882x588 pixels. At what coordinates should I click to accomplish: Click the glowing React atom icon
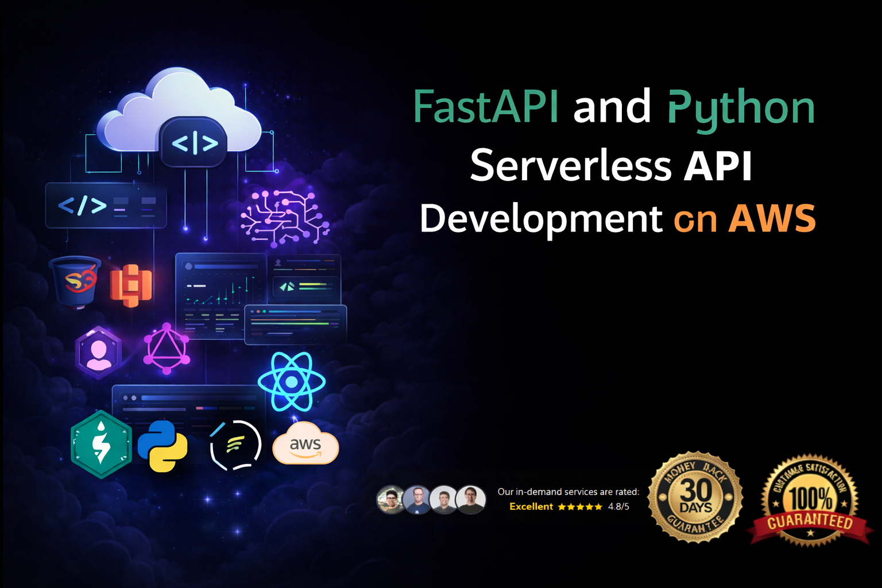pyautogui.click(x=292, y=381)
